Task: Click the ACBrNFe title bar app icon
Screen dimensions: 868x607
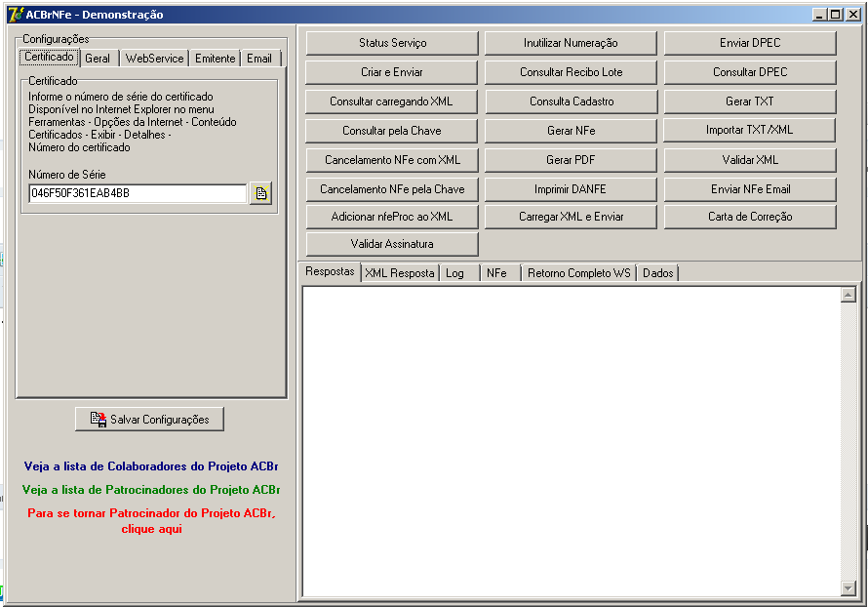Action: (16, 15)
